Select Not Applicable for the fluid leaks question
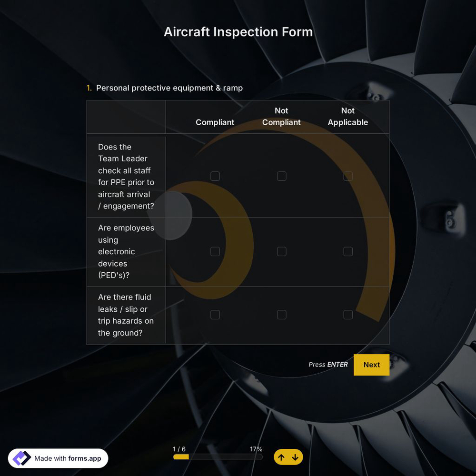Screen dimensions: 476x476 348,315
